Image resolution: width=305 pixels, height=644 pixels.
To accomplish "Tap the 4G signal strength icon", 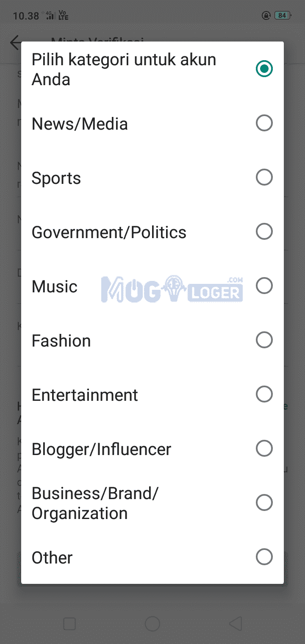I will (x=50, y=16).
